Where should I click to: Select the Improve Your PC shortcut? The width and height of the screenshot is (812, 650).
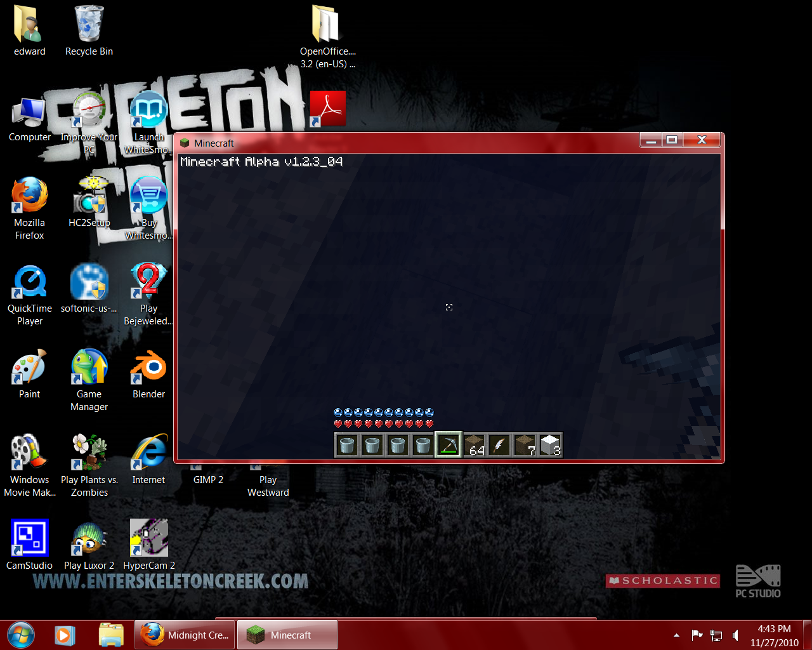(x=89, y=123)
